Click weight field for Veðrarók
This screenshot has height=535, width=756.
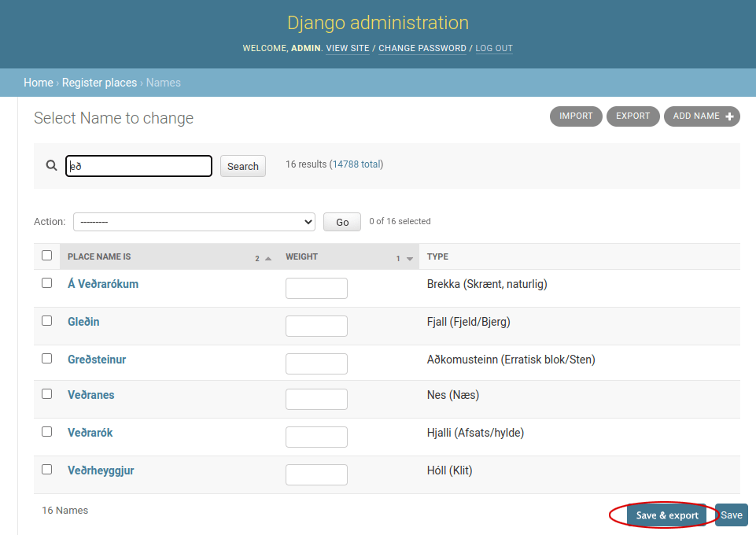[x=316, y=437]
